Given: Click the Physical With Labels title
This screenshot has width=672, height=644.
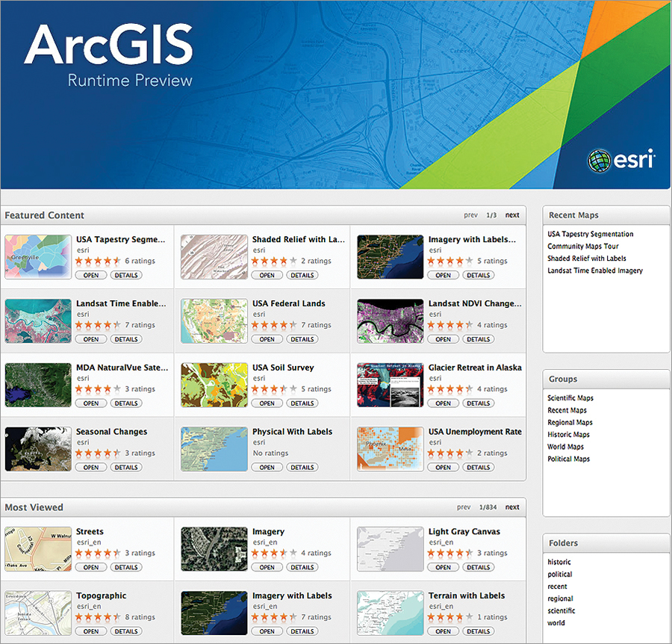Looking at the screenshot, I should point(292,431).
